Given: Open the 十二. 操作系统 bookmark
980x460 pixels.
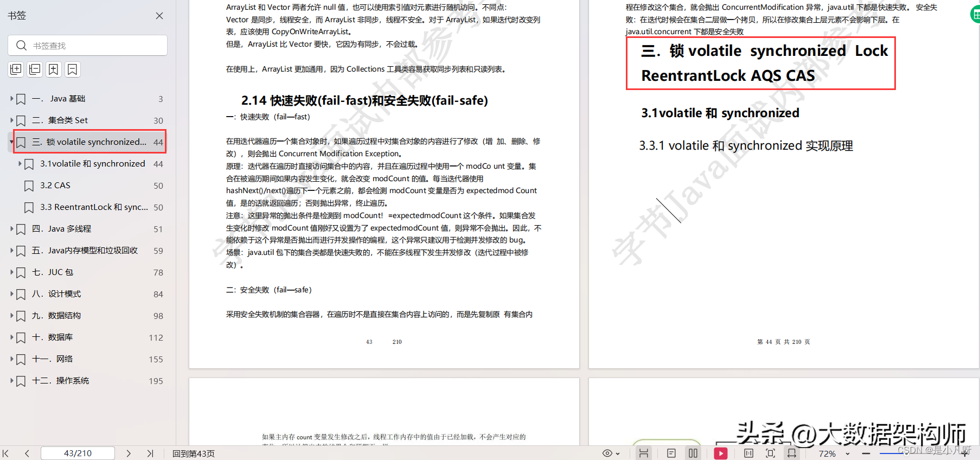Looking at the screenshot, I should [60, 381].
